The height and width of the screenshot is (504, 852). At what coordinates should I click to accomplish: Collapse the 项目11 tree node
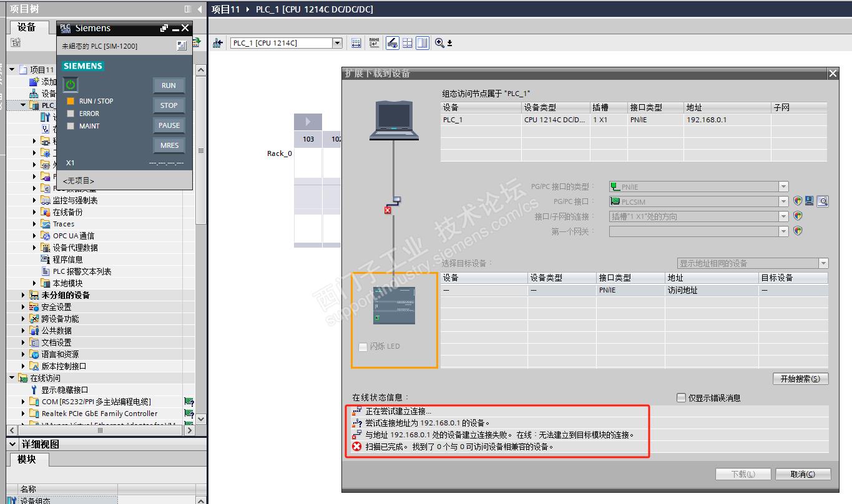pos(12,70)
